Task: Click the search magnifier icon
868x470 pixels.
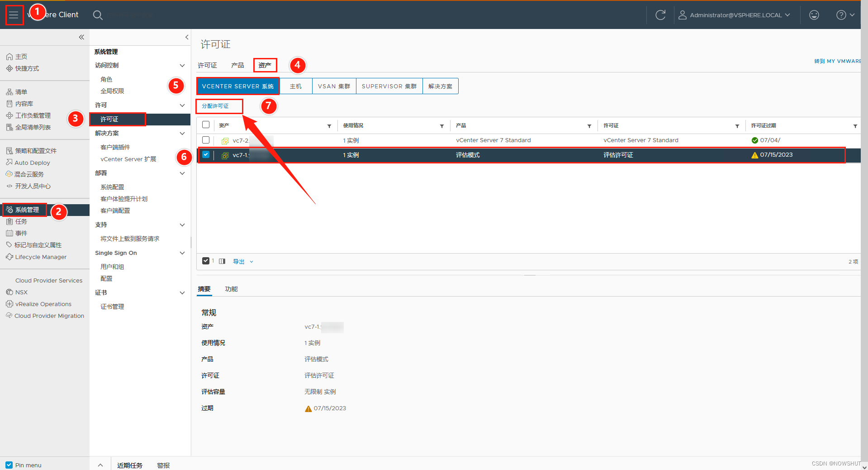Action: pyautogui.click(x=97, y=15)
